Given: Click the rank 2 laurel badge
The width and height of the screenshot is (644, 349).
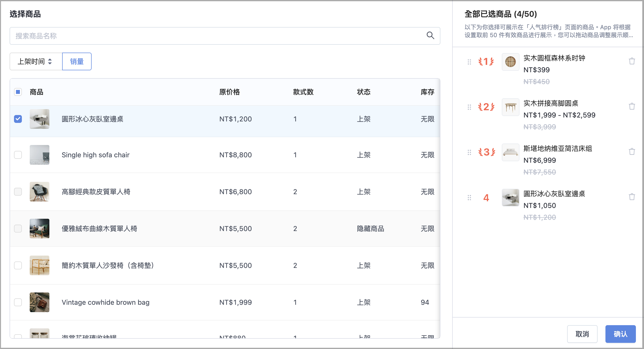Looking at the screenshot, I should [x=486, y=107].
